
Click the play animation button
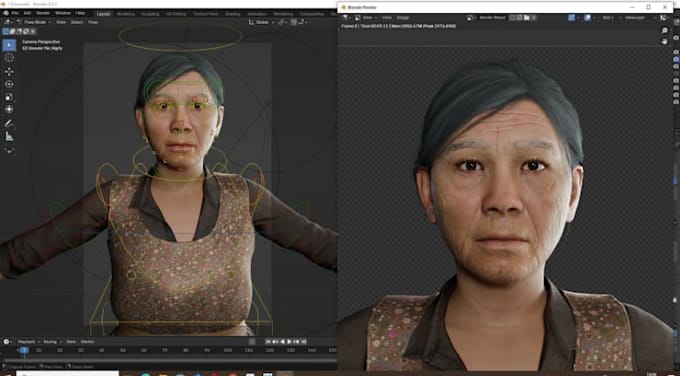pos(289,342)
